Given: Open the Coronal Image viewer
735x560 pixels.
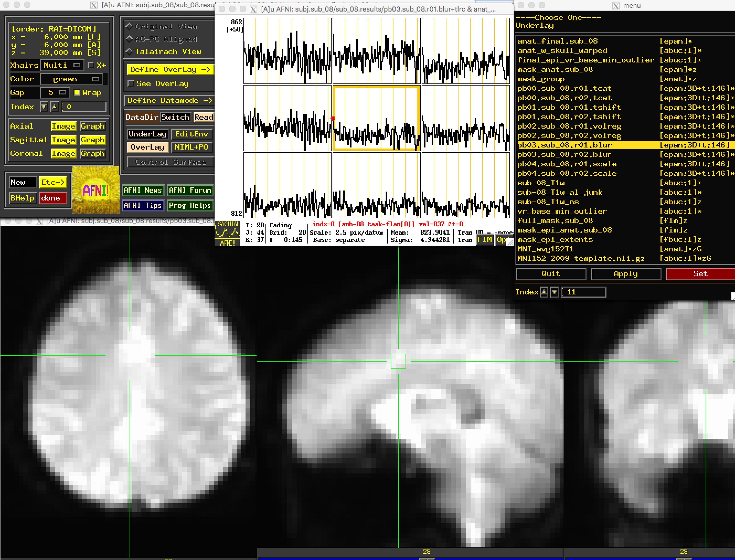Looking at the screenshot, I should tap(63, 154).
